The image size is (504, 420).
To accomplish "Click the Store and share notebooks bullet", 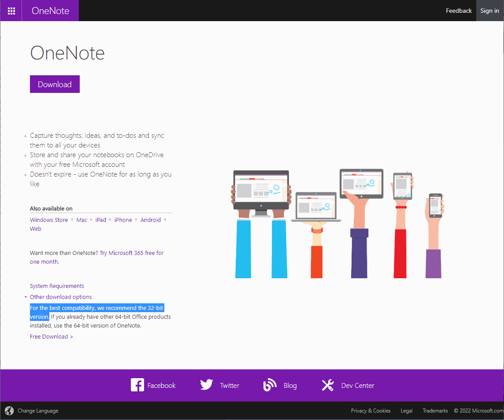I will point(97,159).
